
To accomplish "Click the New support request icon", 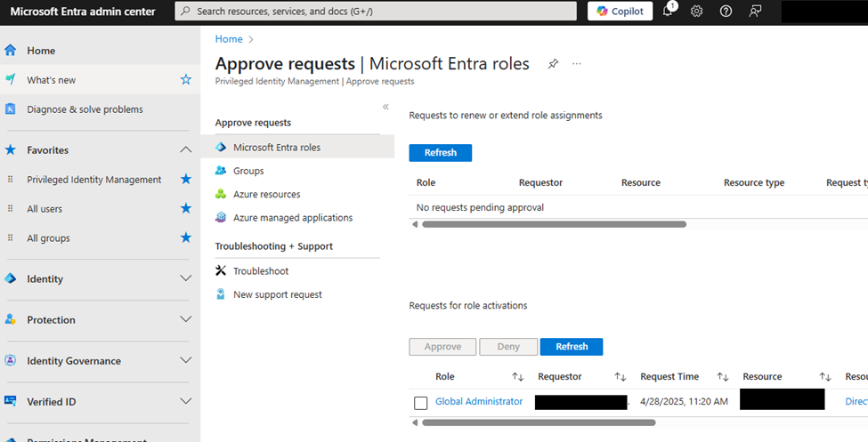I will point(221,294).
